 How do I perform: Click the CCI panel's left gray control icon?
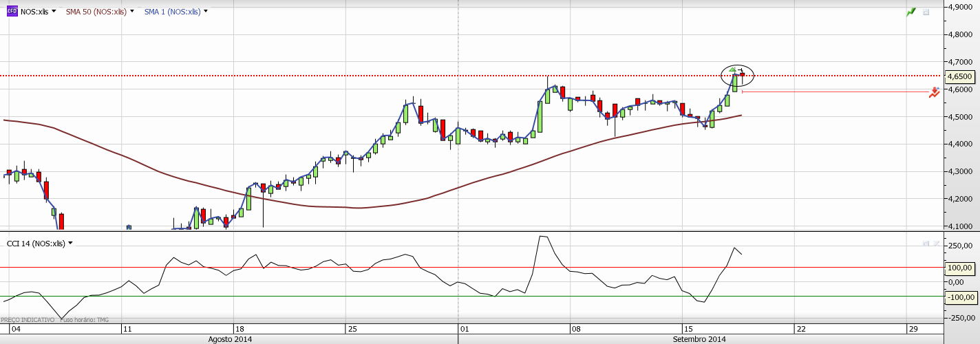click(926, 244)
